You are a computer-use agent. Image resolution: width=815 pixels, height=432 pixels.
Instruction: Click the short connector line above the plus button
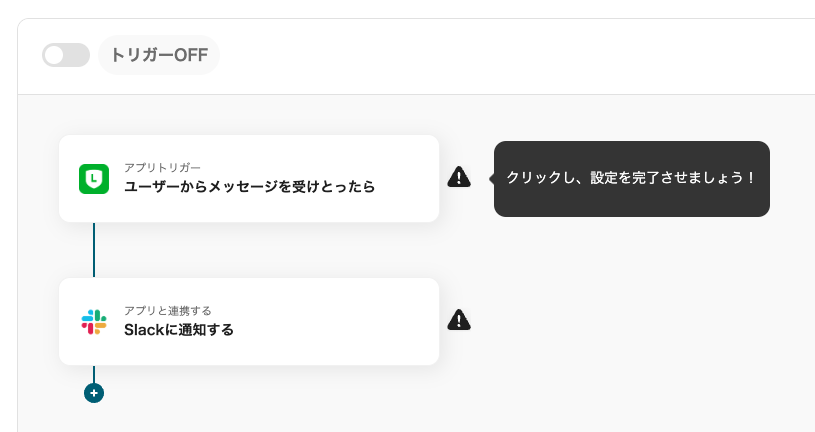(x=94, y=374)
